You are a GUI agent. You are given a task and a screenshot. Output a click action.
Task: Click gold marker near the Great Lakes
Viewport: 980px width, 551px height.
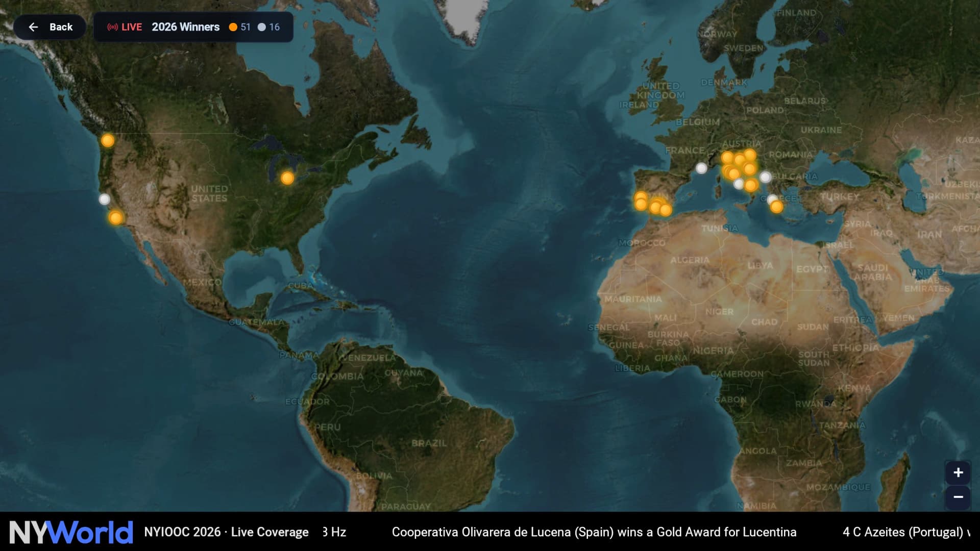287,178
